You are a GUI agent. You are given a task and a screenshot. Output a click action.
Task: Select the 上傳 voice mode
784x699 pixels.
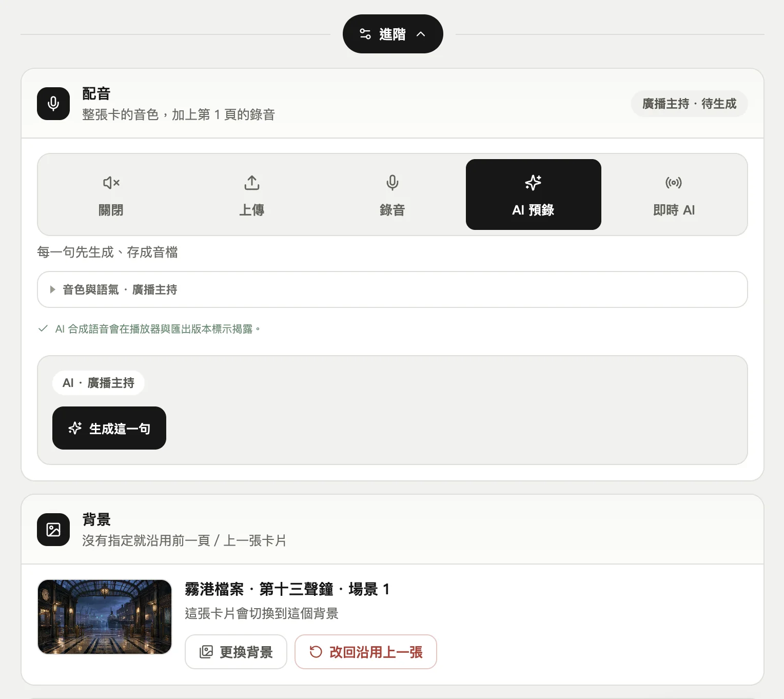[x=251, y=195]
